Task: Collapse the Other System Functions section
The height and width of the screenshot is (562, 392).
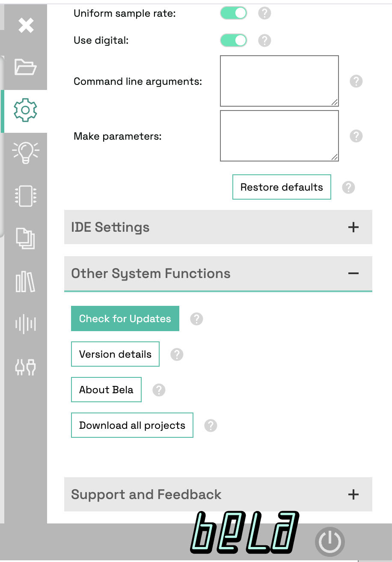Action: (x=353, y=273)
